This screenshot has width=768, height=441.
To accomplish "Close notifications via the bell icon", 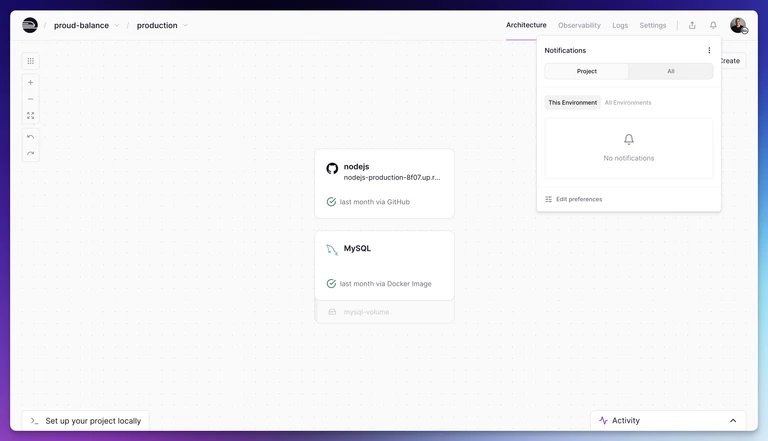I will (713, 25).
